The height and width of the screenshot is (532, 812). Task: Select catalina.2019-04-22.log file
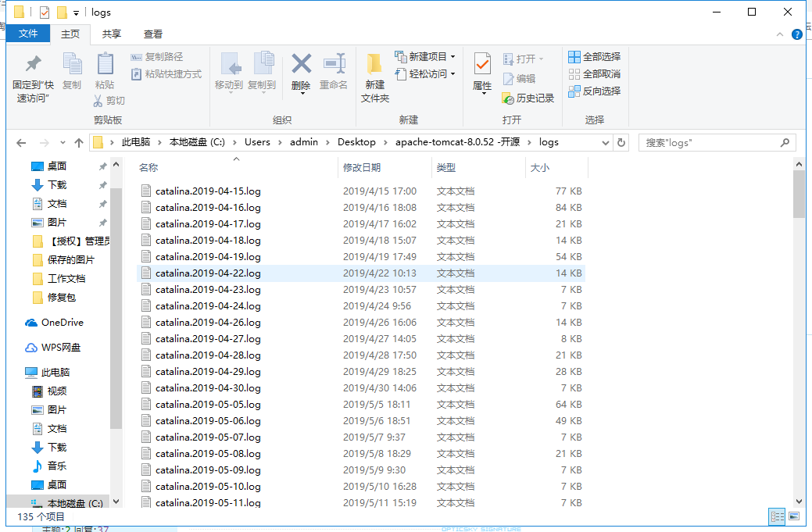361,273
